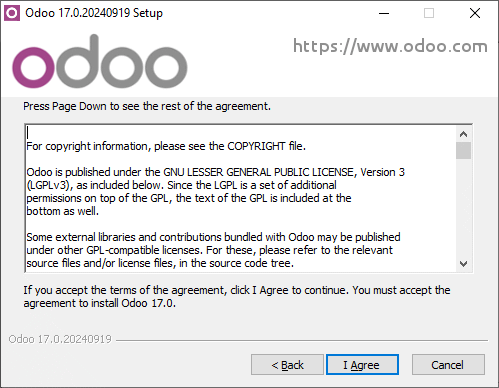The image size is (499, 388).
Task: Click the Odoo icon in the title bar
Action: pyautogui.click(x=12, y=13)
